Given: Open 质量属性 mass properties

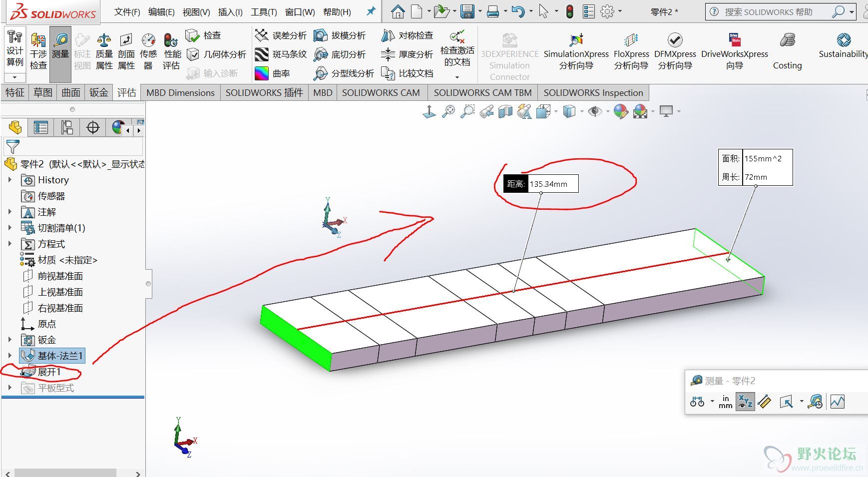Looking at the screenshot, I should coord(104,52).
